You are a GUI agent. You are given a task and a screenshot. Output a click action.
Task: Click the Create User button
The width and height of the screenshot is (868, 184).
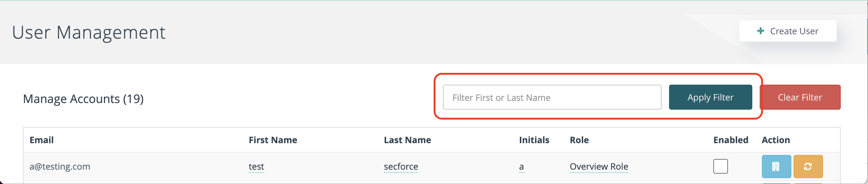(788, 31)
